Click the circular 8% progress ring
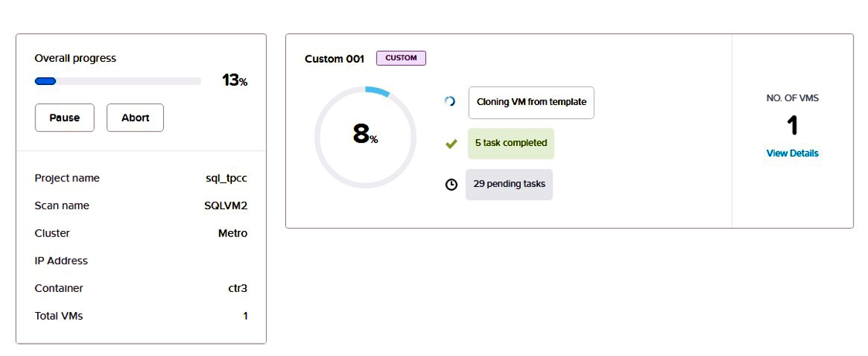 (x=365, y=137)
